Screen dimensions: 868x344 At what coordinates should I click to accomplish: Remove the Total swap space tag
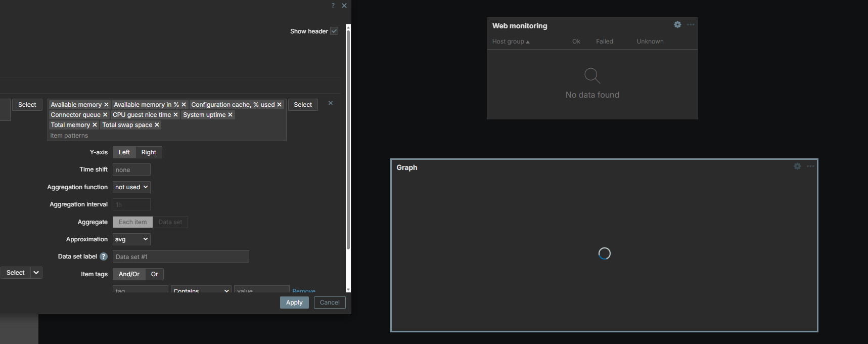(x=157, y=125)
